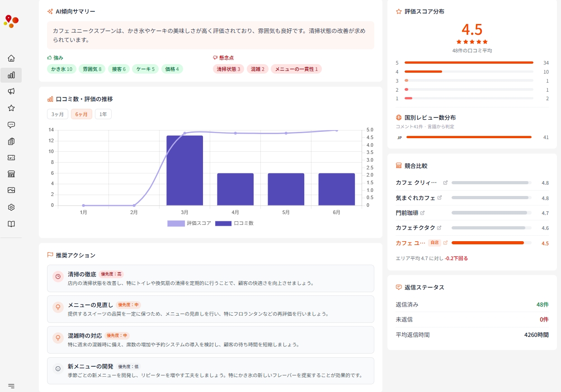Screen dimensions: 561x392
Task: Click the star reviews sidebar icon
Action: point(11,108)
